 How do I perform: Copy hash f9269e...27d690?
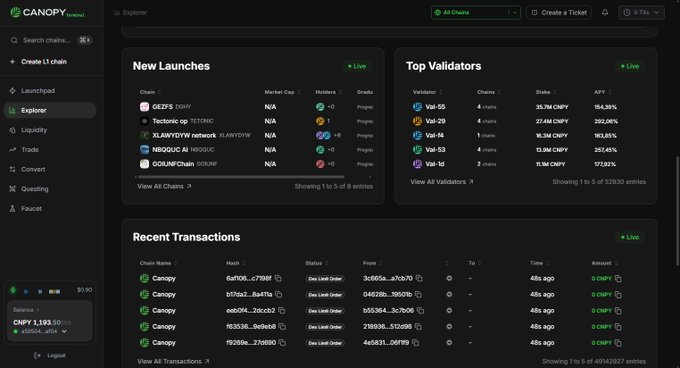point(282,342)
